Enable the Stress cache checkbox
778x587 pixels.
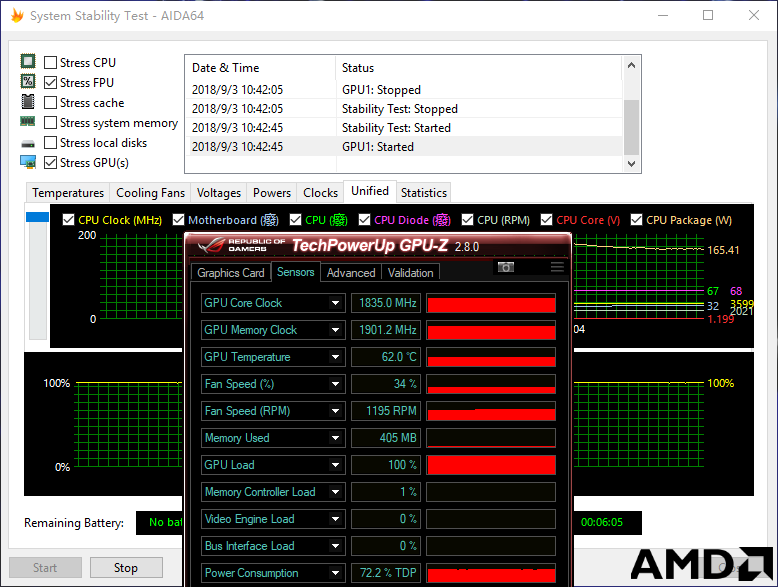pyautogui.click(x=50, y=103)
